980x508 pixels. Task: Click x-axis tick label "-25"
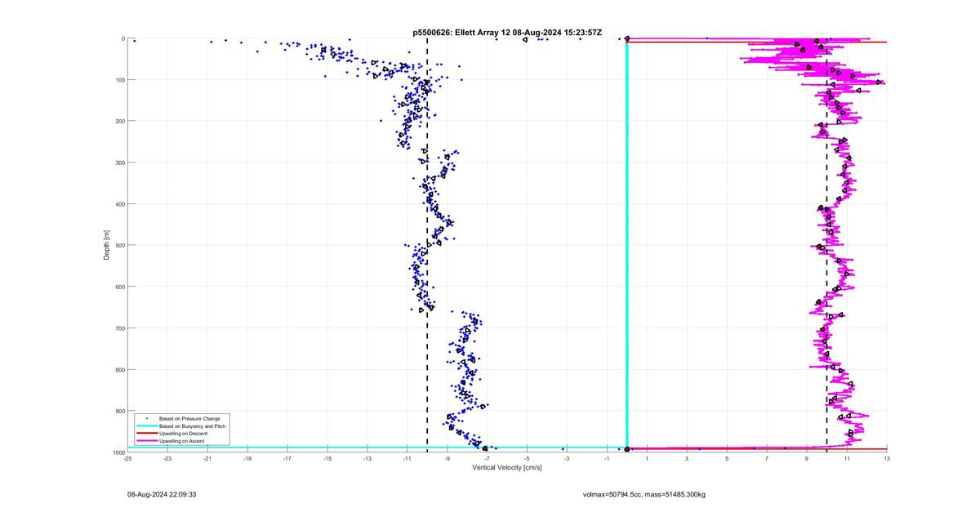(127, 458)
